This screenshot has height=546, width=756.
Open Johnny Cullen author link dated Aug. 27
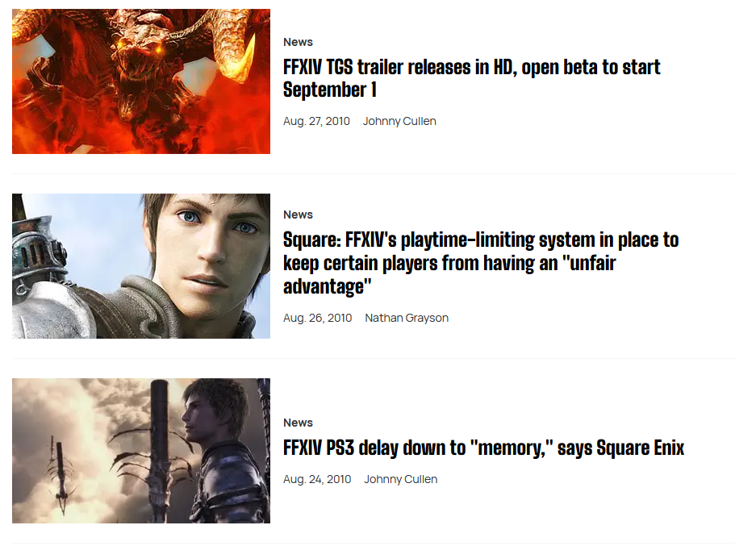point(399,121)
